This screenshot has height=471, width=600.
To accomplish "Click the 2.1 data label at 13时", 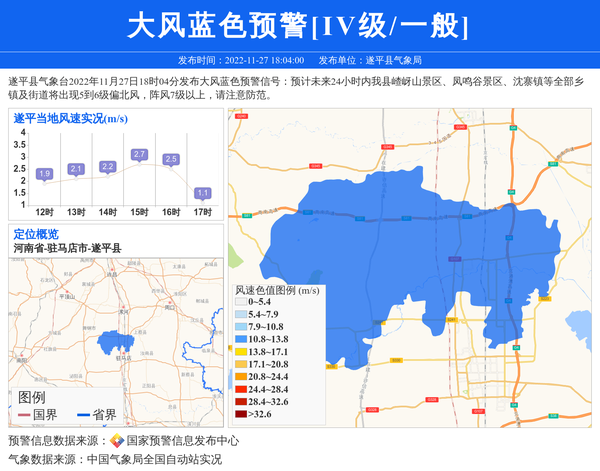I will pyautogui.click(x=76, y=169).
